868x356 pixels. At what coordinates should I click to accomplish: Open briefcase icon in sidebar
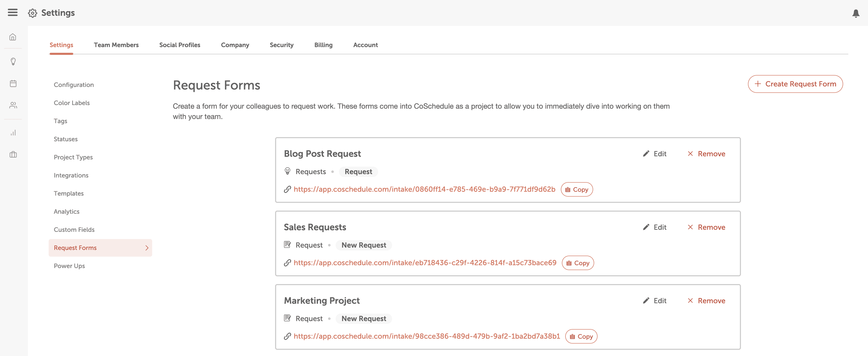coord(13,155)
